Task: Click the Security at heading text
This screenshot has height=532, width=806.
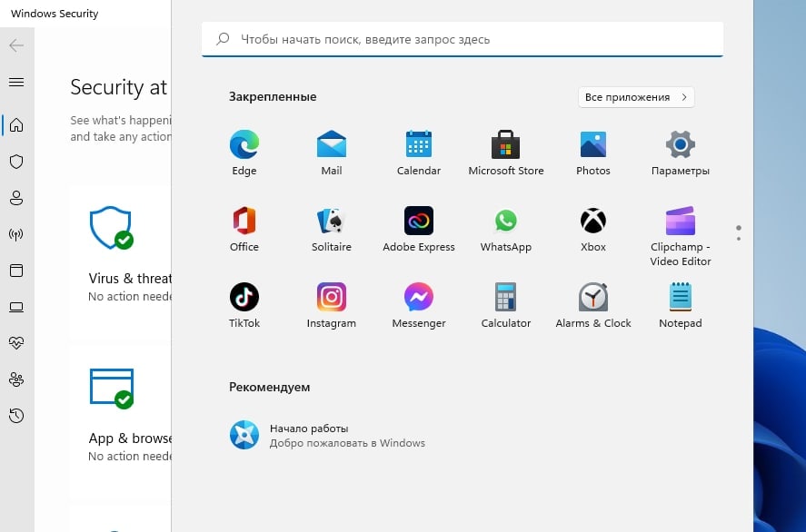Action: pos(119,87)
